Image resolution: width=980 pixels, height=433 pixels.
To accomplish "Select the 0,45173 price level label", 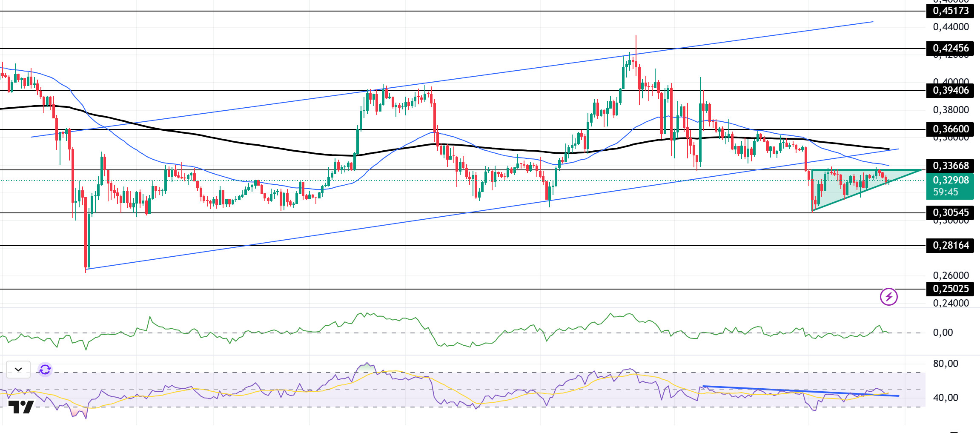I will [x=950, y=11].
